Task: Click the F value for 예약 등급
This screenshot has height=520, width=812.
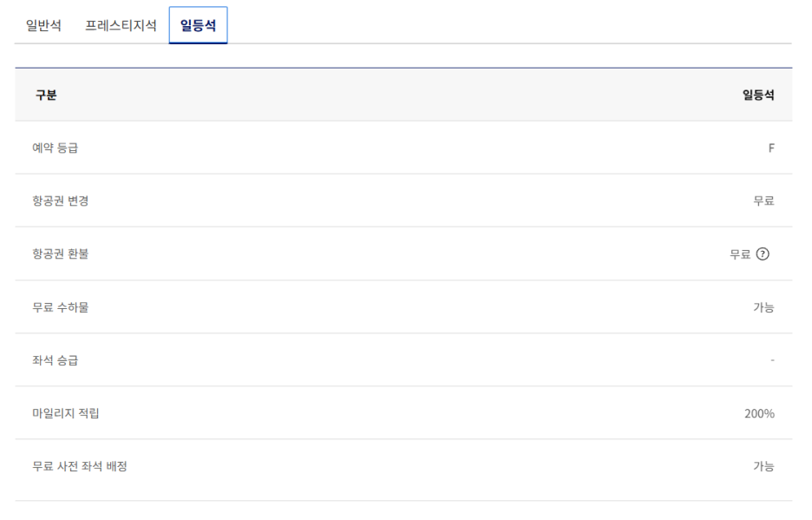Action: pos(770,148)
